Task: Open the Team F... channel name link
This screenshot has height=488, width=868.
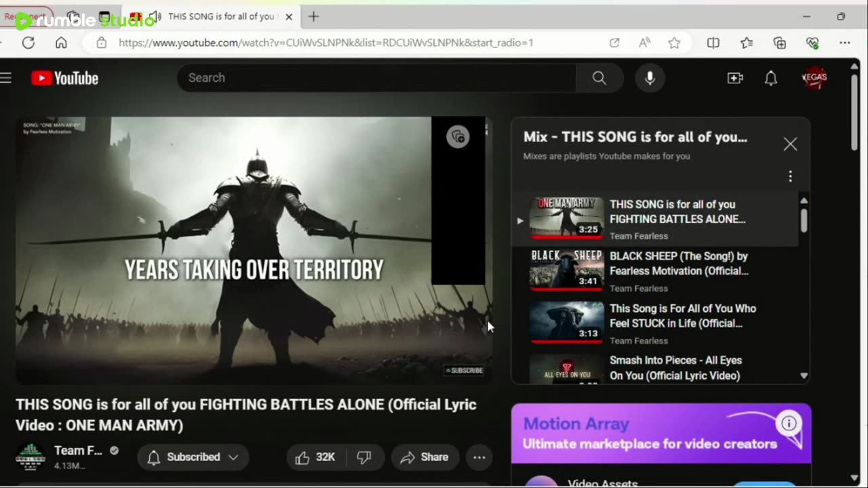Action: point(78,451)
